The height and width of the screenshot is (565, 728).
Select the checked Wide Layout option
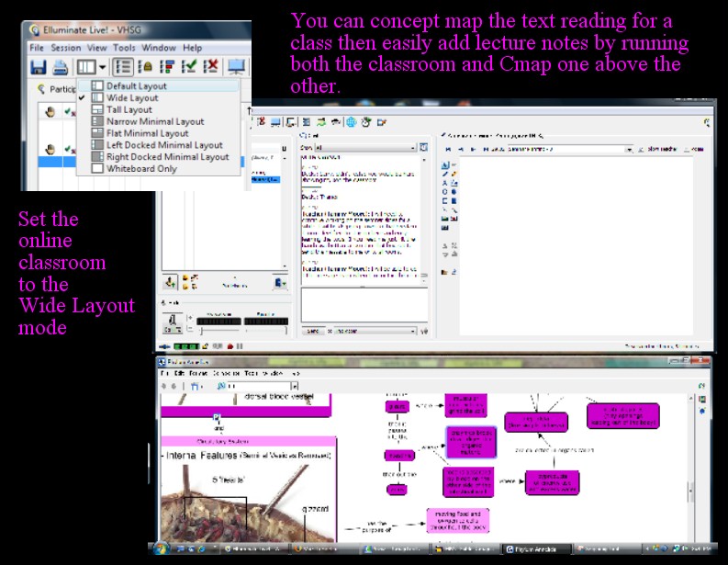pos(132,97)
